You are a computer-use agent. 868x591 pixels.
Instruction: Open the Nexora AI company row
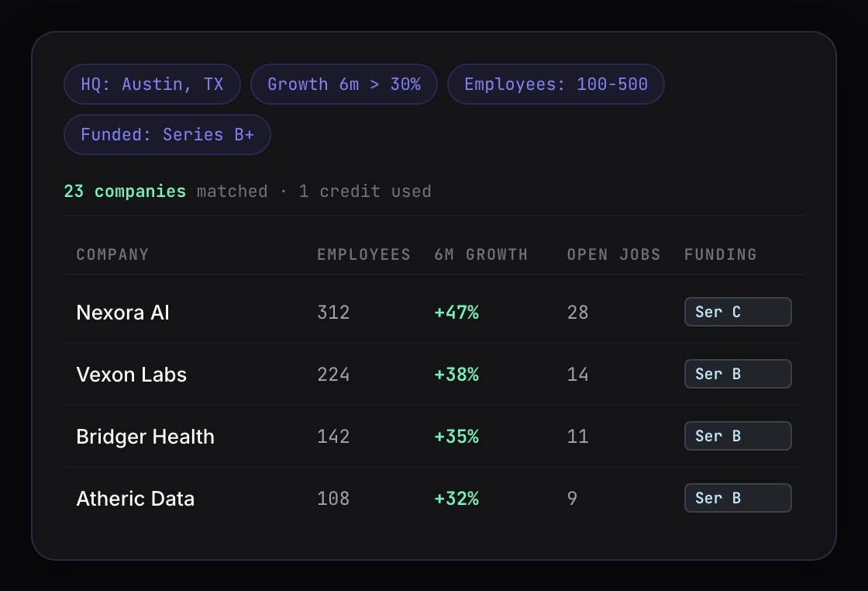[434, 312]
